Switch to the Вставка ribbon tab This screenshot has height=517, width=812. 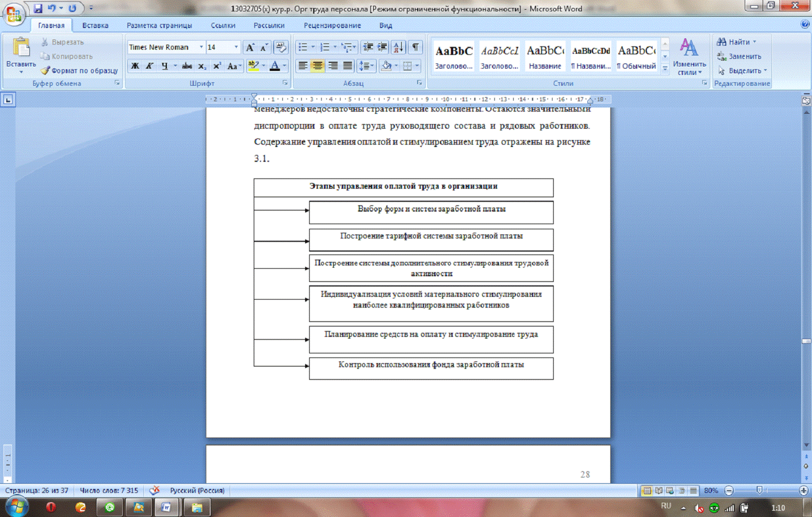click(95, 26)
